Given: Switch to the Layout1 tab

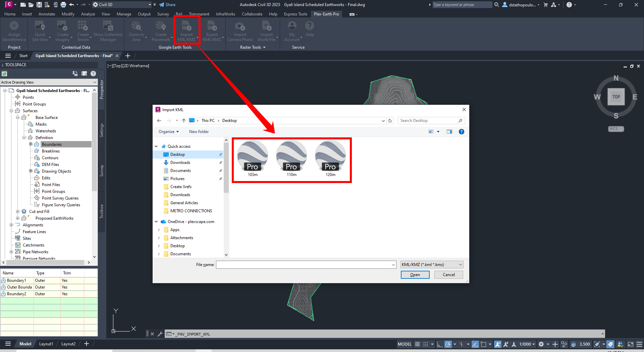Looking at the screenshot, I should click(46, 344).
